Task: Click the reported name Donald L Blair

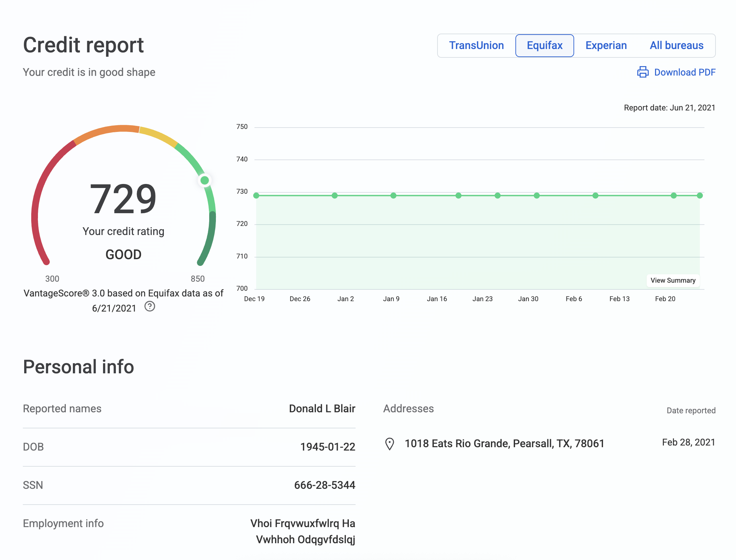Action: point(322,409)
